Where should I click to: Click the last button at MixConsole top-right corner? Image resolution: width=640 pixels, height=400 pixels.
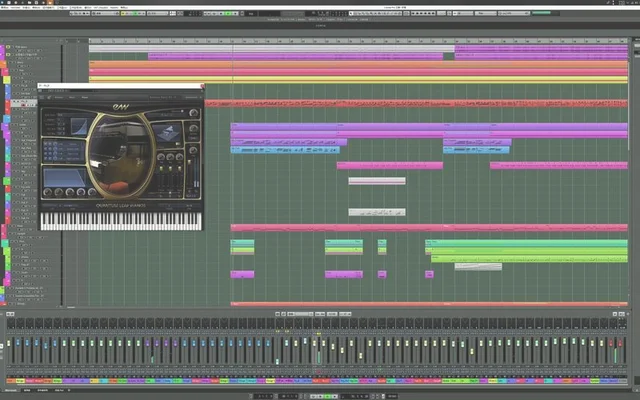[622, 314]
